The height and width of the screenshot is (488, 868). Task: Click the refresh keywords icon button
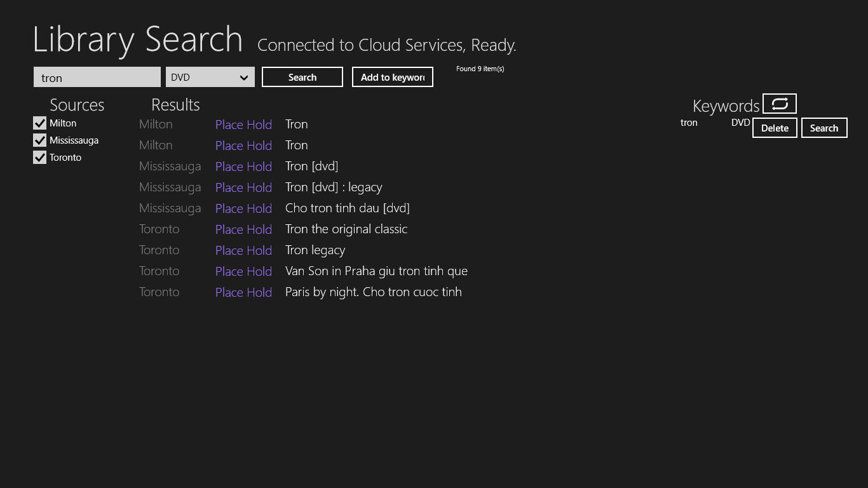779,104
